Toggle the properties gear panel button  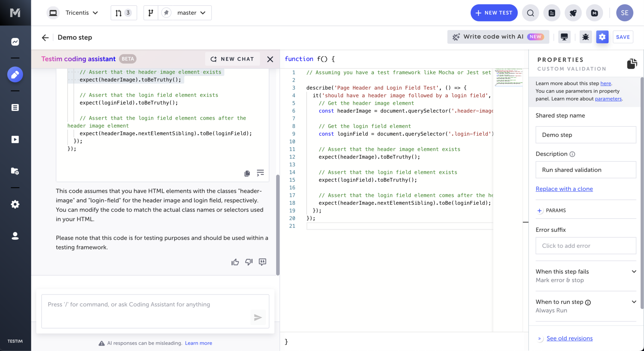point(602,37)
